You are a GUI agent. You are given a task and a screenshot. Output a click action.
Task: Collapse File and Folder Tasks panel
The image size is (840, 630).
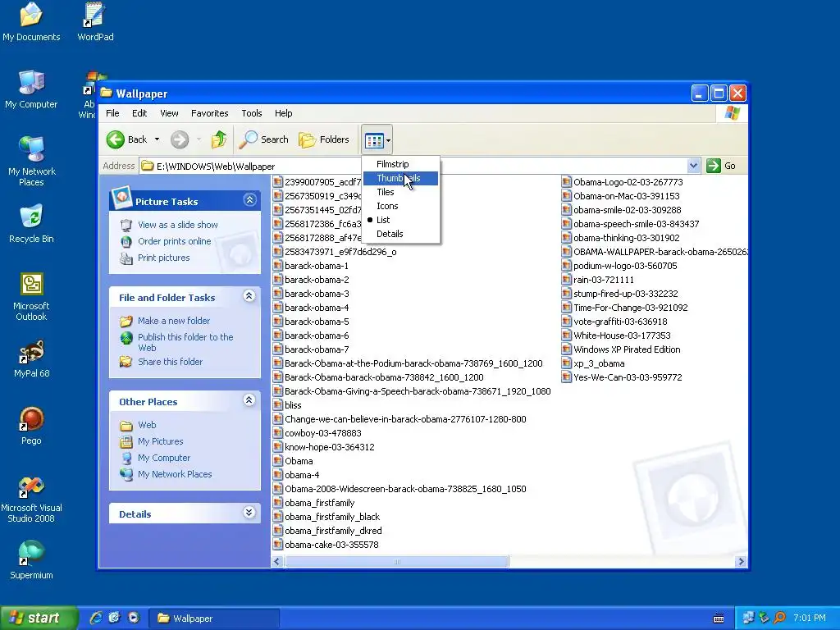[x=249, y=295]
